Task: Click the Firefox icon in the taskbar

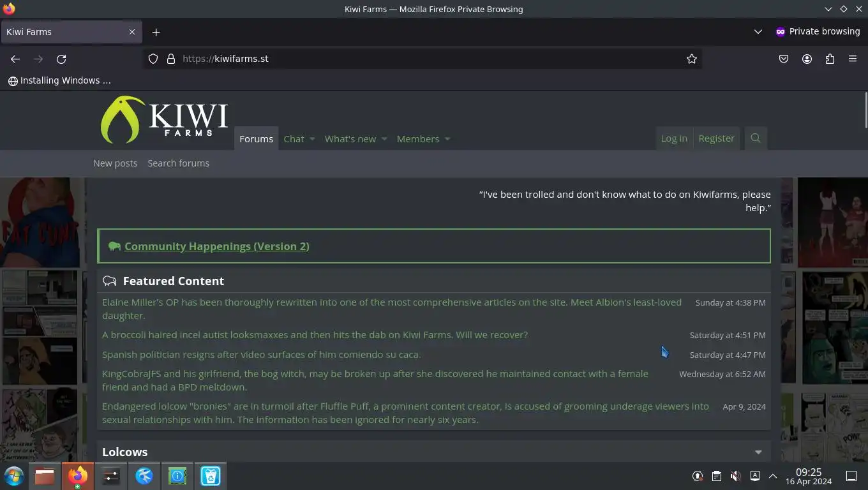Action: pyautogui.click(x=78, y=476)
